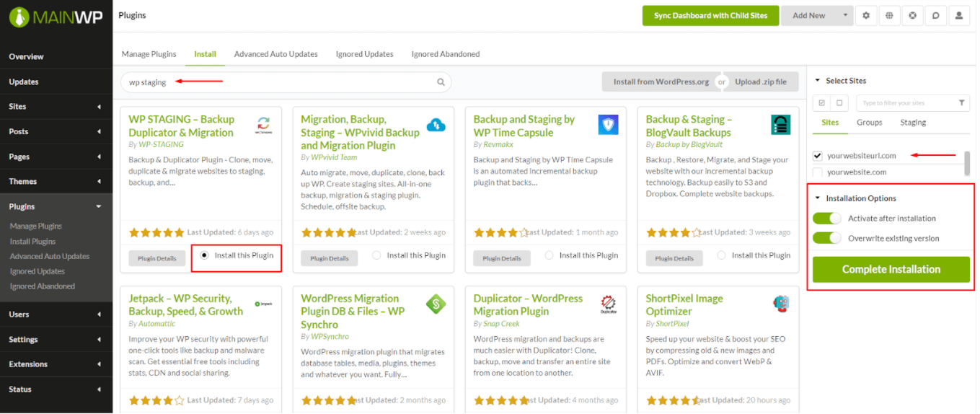Switch to Manage Plugins tab
The width and height of the screenshot is (980, 414).
click(149, 54)
